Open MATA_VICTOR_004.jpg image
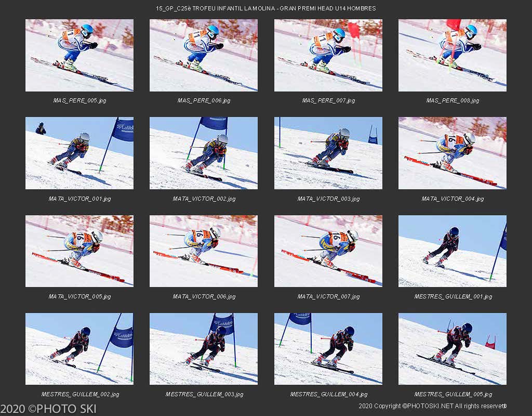This screenshot has width=532, height=416. pyautogui.click(x=453, y=153)
